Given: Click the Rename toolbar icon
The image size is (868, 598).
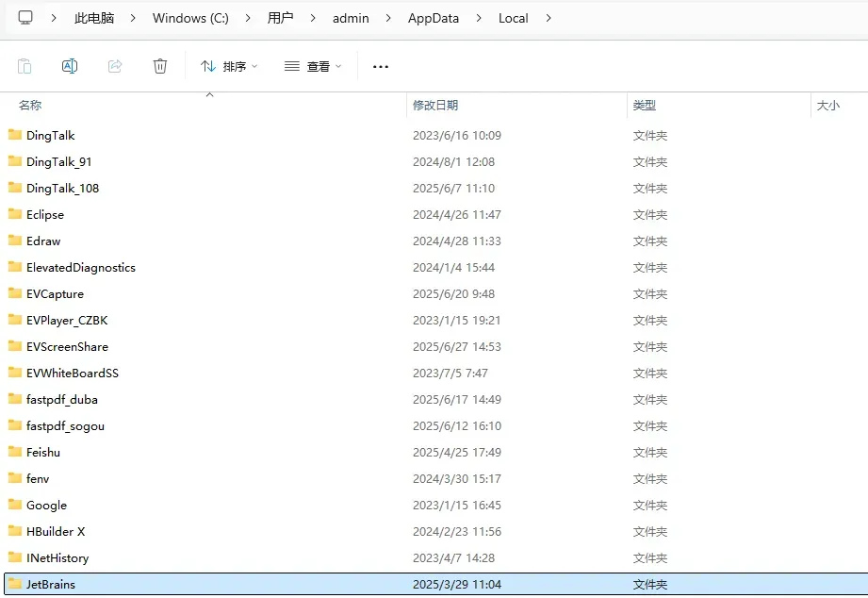Looking at the screenshot, I should [x=70, y=67].
